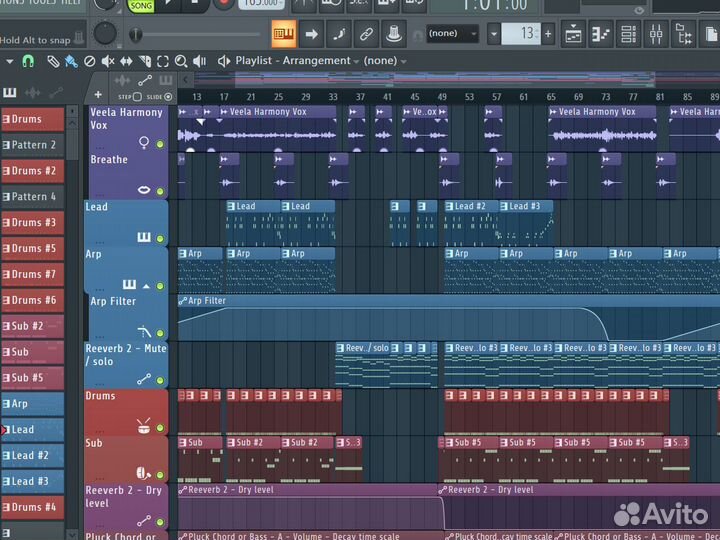720x540 pixels.
Task: Click the piano keys icon on Lead track
Action: pyautogui.click(x=144, y=237)
